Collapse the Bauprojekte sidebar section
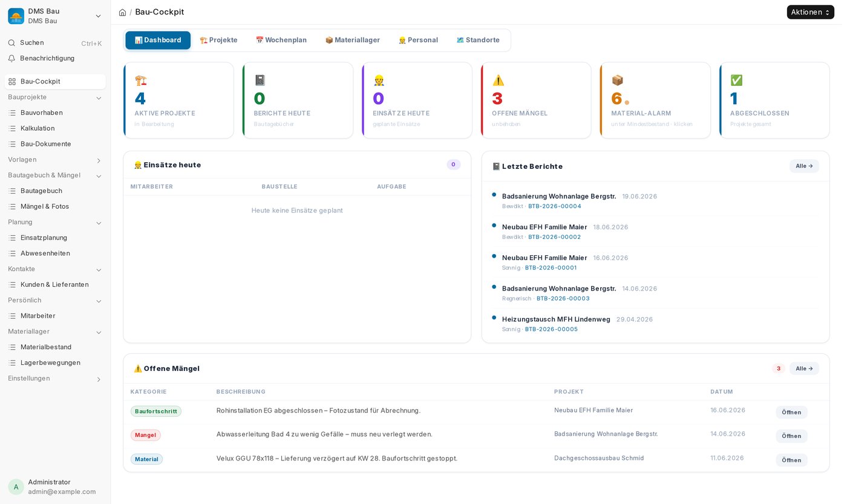The image size is (847, 504). click(x=99, y=98)
